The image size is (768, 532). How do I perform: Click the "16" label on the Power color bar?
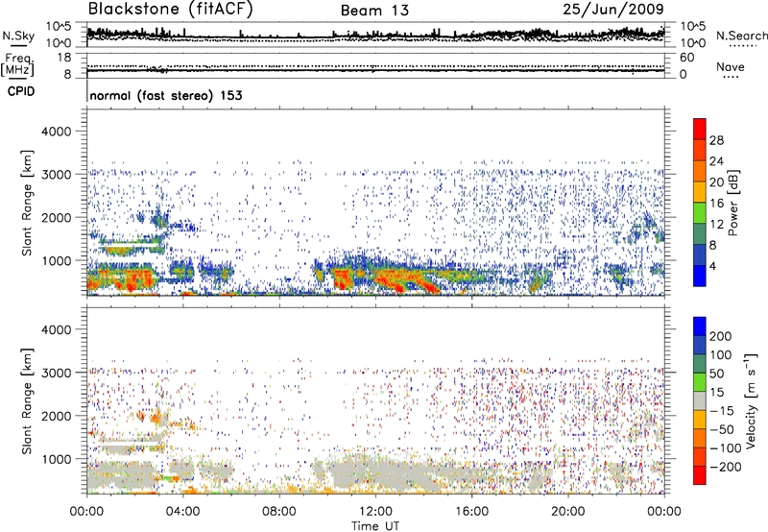point(716,204)
